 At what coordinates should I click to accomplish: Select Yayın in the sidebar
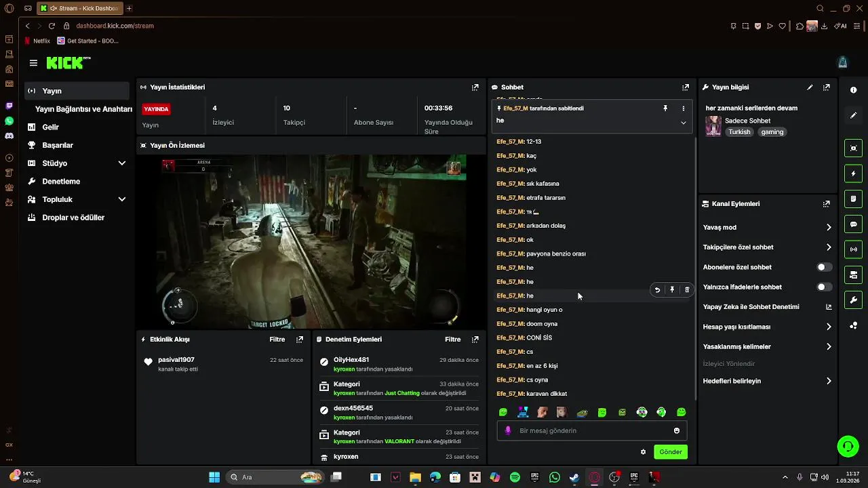[x=77, y=91]
